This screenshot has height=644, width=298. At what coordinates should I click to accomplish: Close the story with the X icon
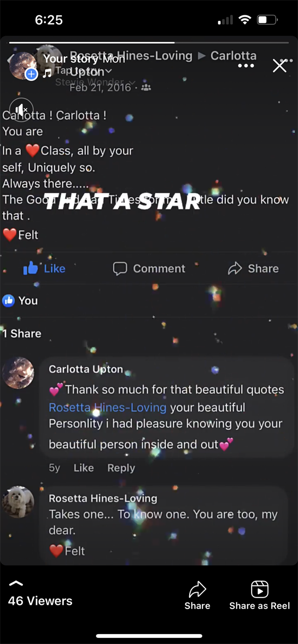click(x=279, y=66)
